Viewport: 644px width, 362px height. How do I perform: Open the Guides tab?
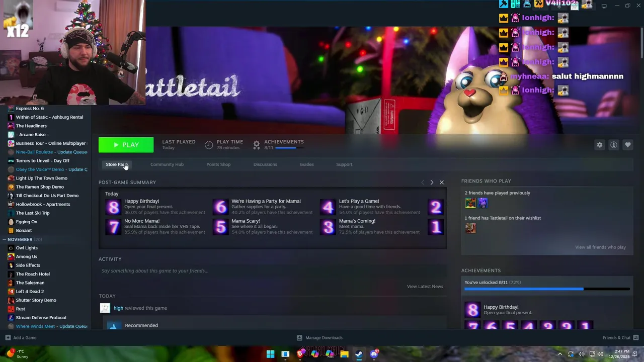(306, 164)
